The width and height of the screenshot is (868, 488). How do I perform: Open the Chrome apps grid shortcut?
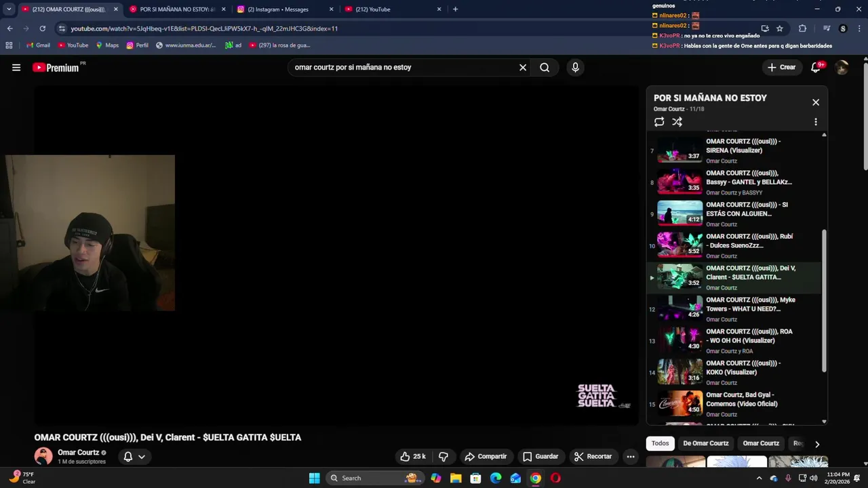click(x=9, y=45)
